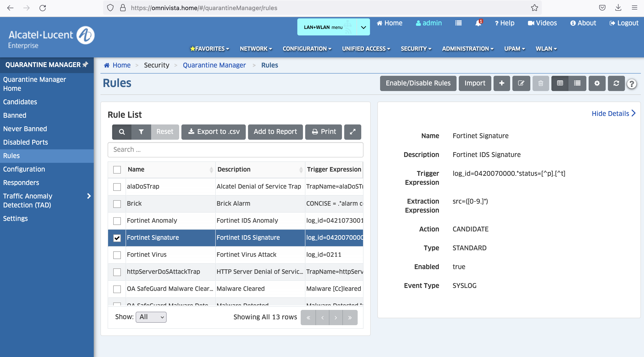Open the settings gear icon

point(597,83)
